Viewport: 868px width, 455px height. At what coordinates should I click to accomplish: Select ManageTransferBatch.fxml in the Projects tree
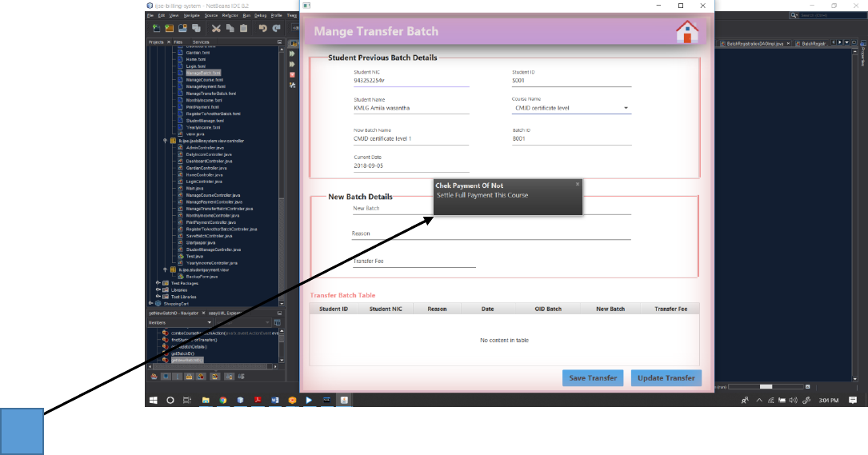[x=210, y=94]
